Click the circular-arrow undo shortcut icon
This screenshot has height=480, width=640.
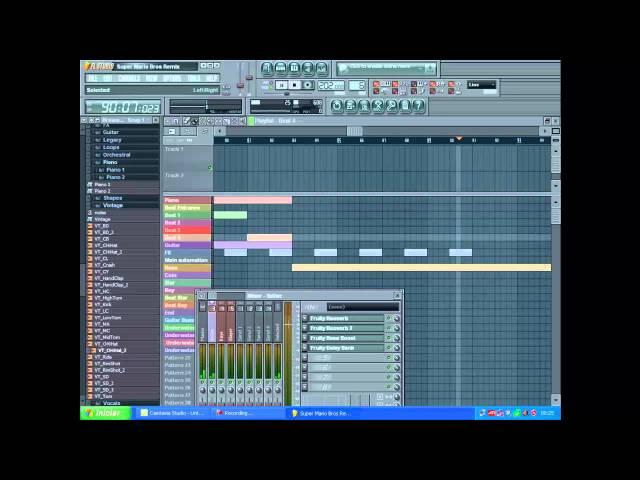(336, 106)
